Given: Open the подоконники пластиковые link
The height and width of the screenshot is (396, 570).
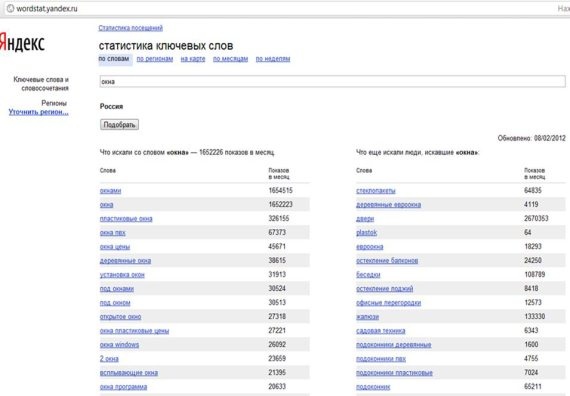Looking at the screenshot, I should (394, 373).
